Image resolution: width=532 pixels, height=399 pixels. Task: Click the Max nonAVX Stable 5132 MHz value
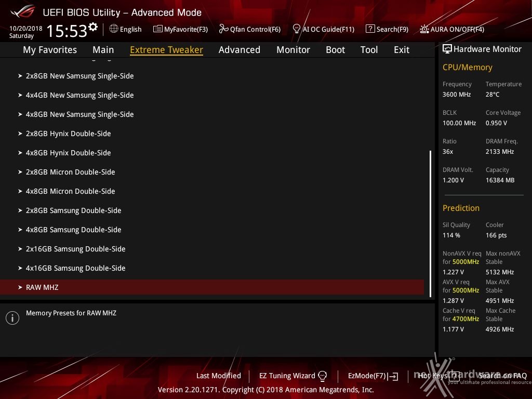click(499, 272)
